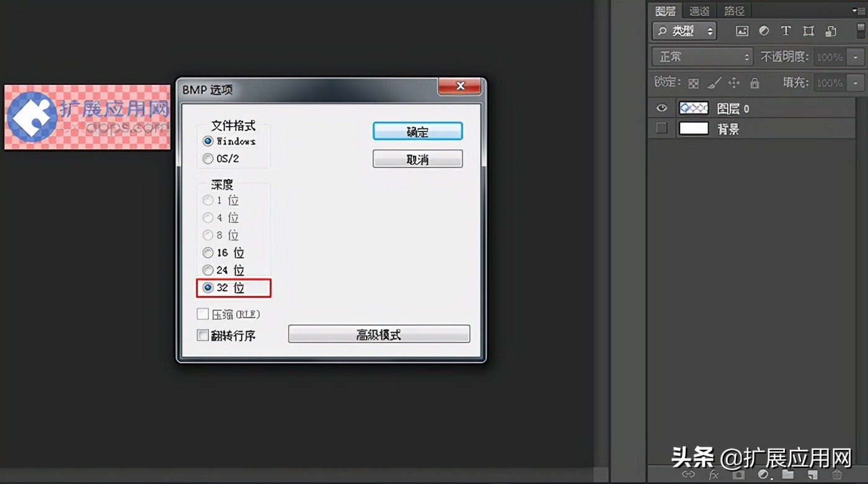Confirm BMP options with 确定 button

tap(417, 131)
